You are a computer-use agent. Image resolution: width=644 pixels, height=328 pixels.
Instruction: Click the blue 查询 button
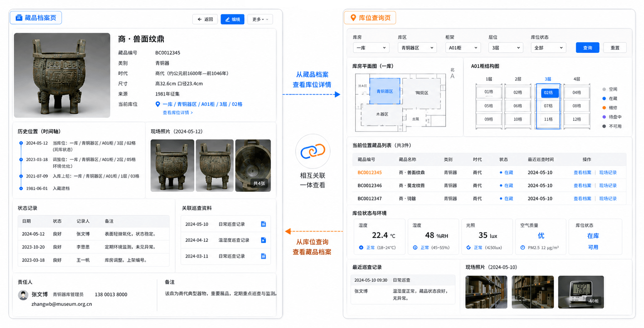(587, 48)
